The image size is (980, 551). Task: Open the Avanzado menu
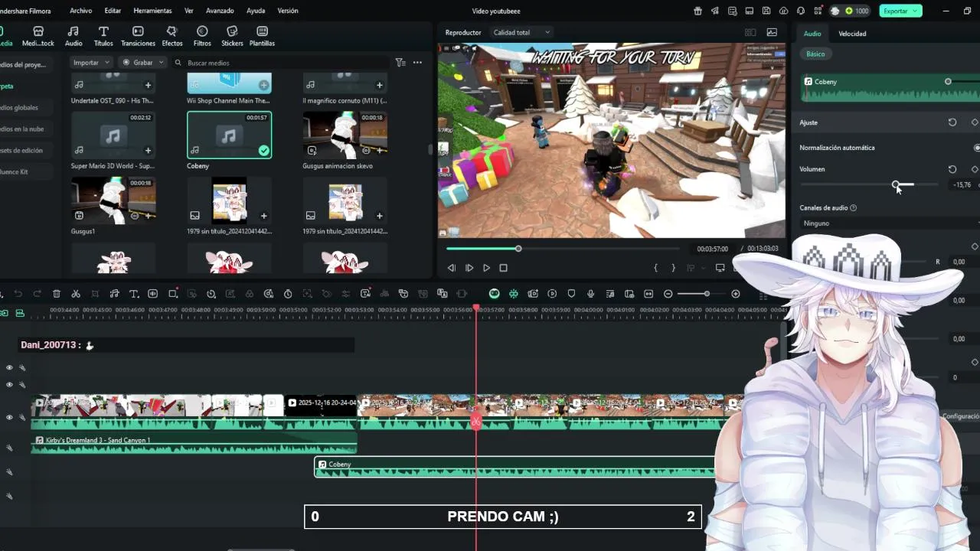point(220,11)
